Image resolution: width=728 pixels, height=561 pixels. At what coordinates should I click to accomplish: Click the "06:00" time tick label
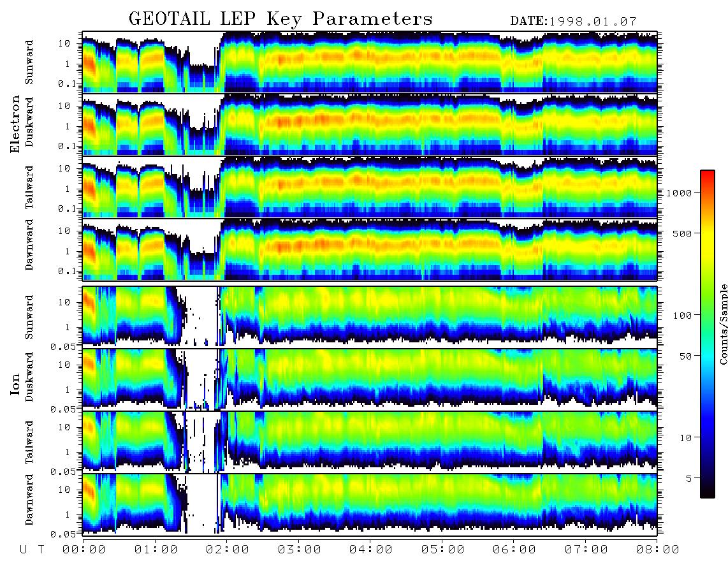point(514,550)
